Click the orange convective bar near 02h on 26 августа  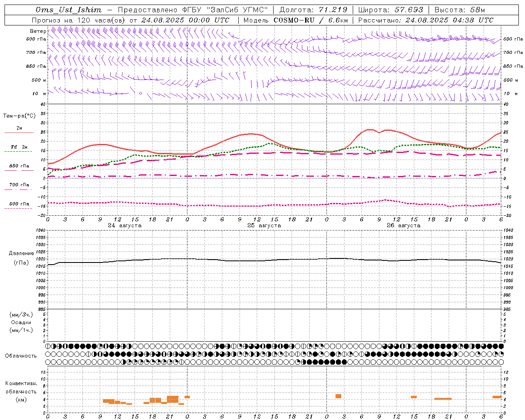click(338, 396)
